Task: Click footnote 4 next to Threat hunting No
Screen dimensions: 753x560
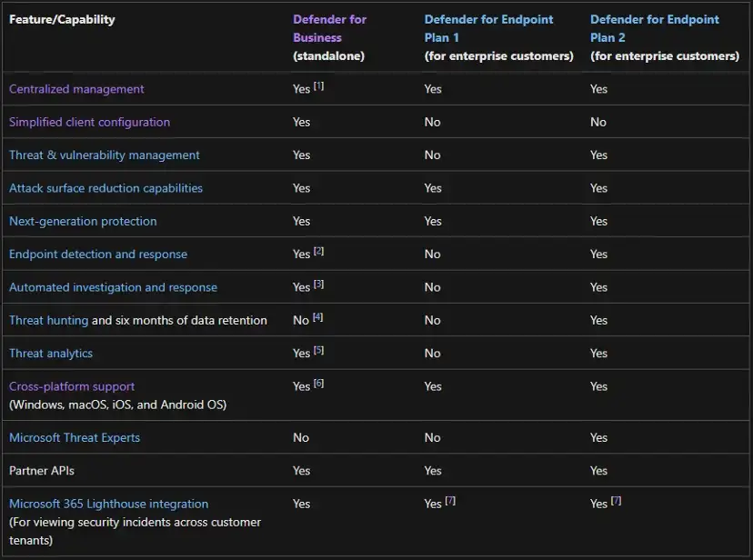Action: point(318,317)
